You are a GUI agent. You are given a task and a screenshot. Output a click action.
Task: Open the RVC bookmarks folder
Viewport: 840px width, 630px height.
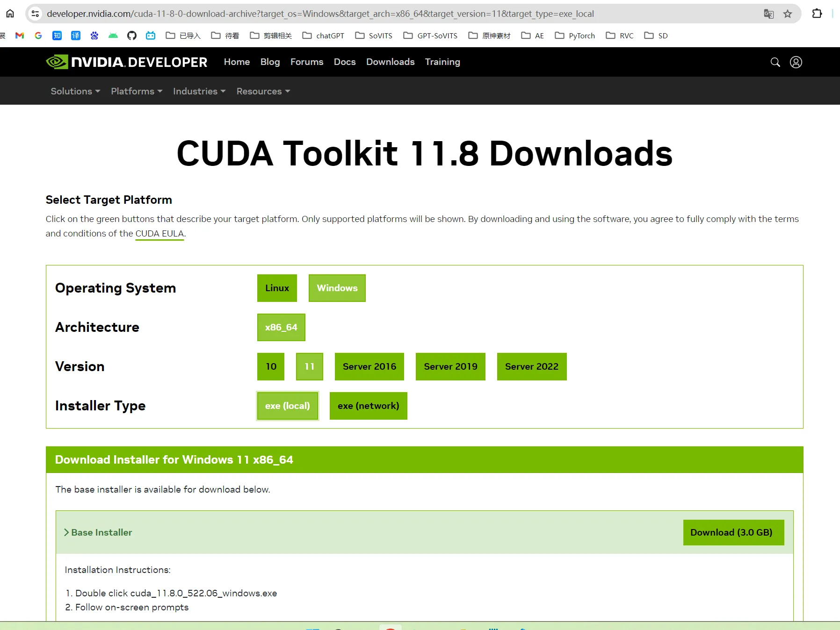[x=620, y=36]
